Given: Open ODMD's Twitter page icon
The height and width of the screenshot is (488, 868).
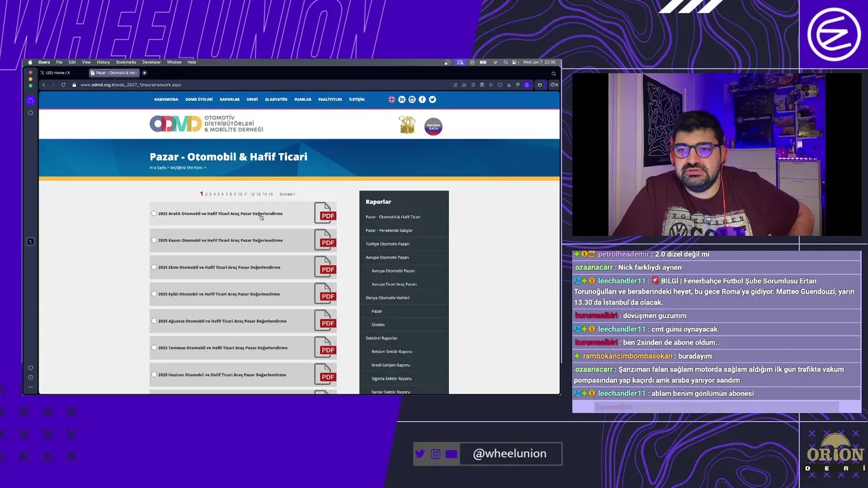Looking at the screenshot, I should click(x=432, y=99).
